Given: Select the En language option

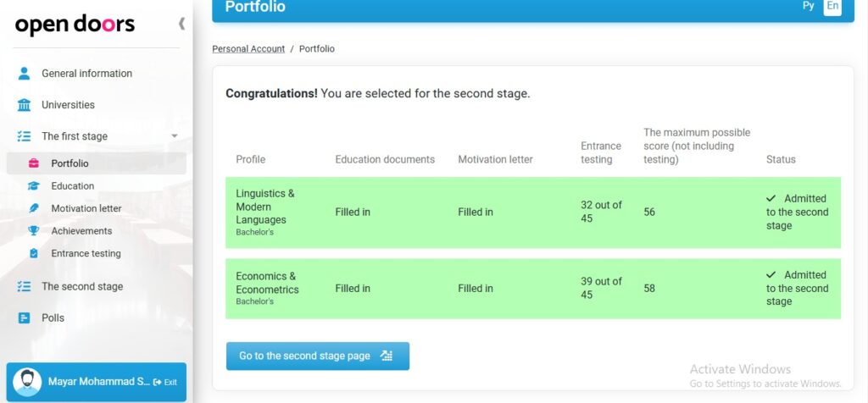Looking at the screenshot, I should pyautogui.click(x=832, y=6).
